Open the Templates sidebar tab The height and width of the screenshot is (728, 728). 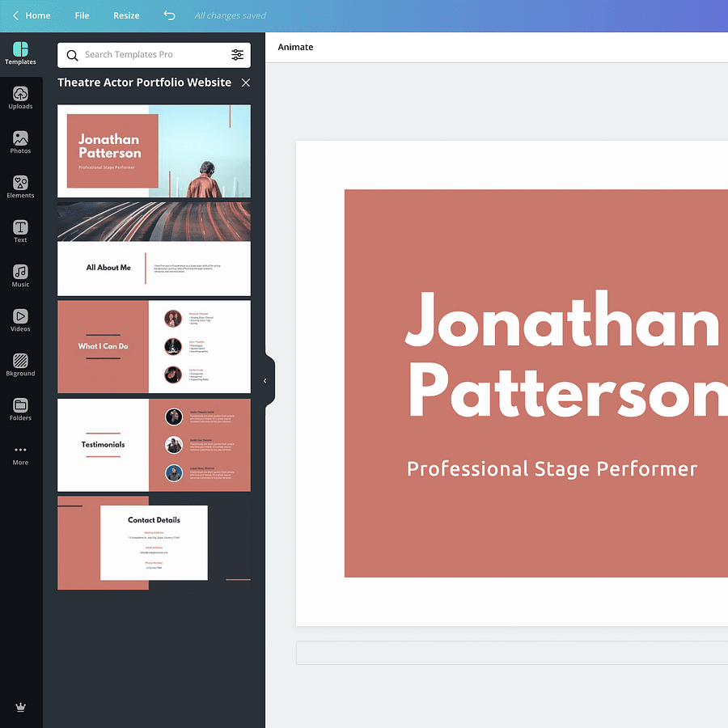tap(20, 53)
